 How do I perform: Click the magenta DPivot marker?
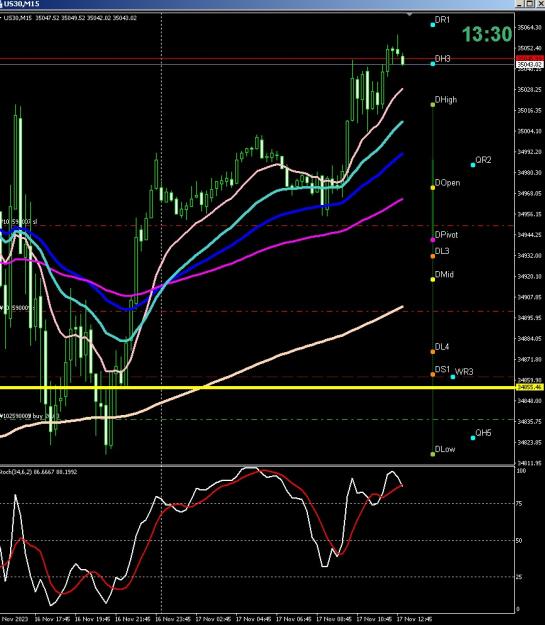433,240
